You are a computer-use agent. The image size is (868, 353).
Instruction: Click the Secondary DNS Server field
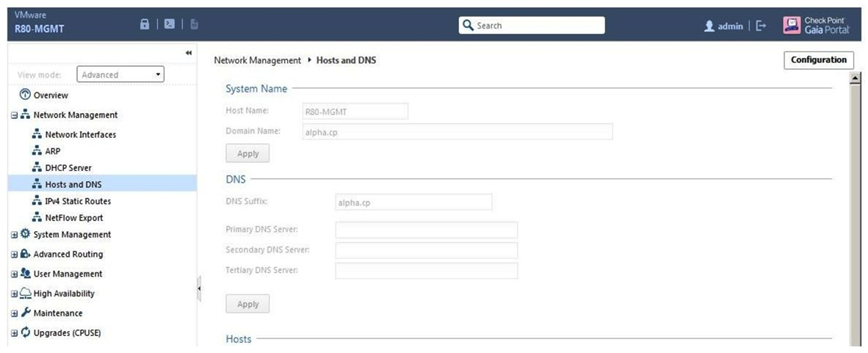pos(426,250)
